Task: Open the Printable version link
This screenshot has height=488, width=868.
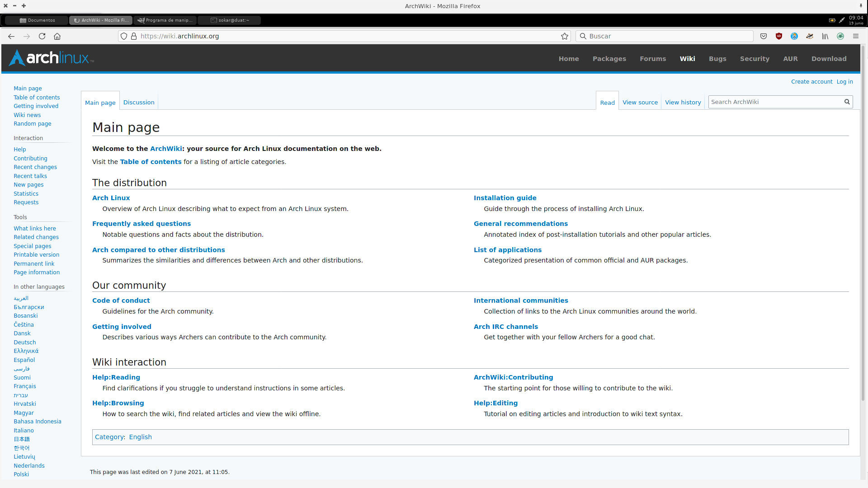Action: coord(37,255)
